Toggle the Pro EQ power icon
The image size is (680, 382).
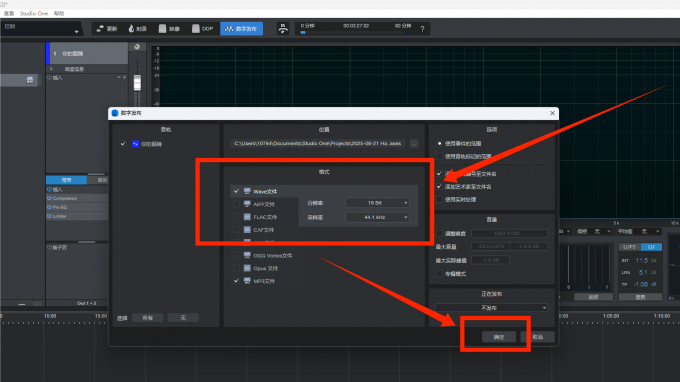(x=49, y=207)
